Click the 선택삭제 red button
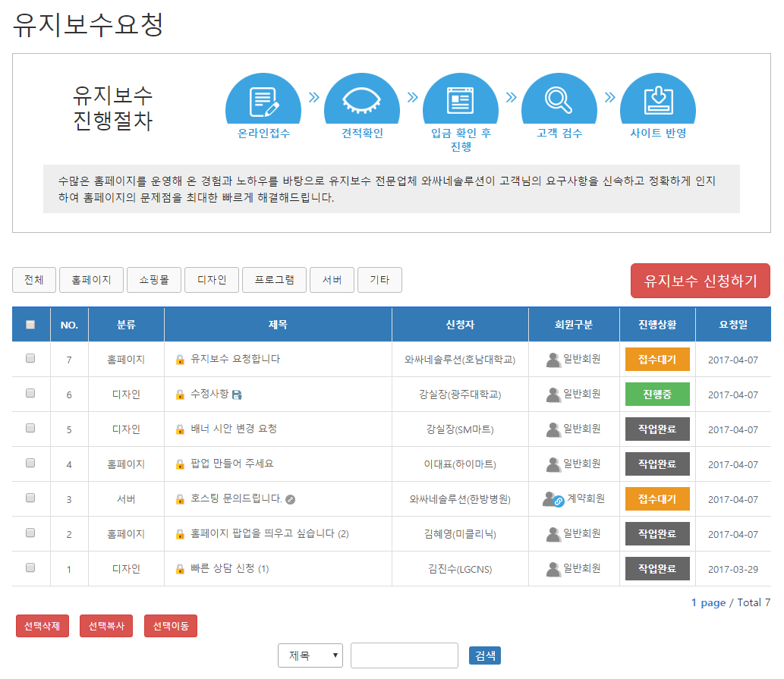Image resolution: width=784 pixels, height=679 pixels. tap(43, 627)
